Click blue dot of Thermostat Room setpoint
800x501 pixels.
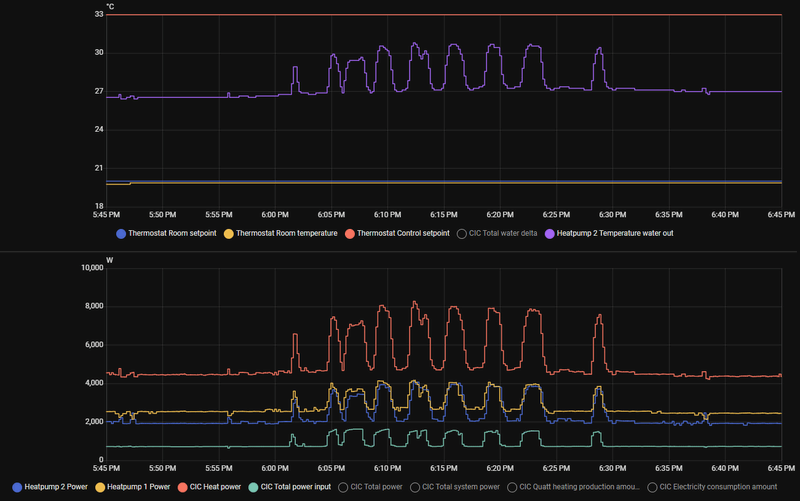(121, 234)
